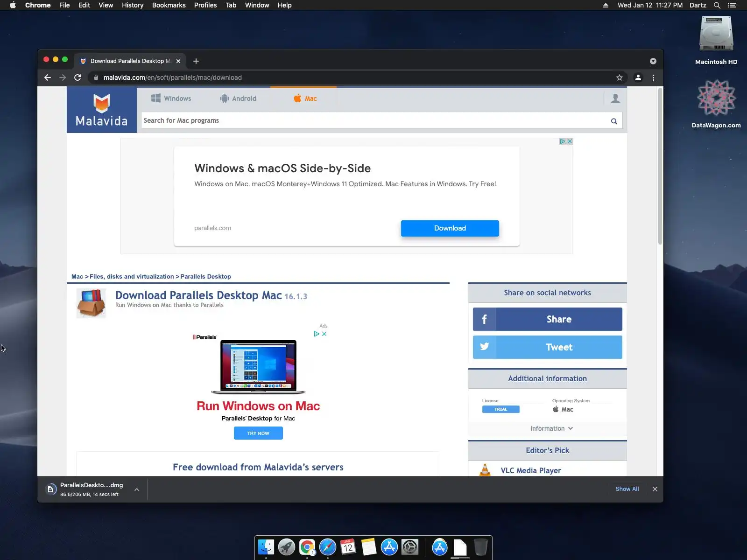Image resolution: width=747 pixels, height=560 pixels.
Task: Open the Chrome profile avatar
Action: tap(638, 77)
